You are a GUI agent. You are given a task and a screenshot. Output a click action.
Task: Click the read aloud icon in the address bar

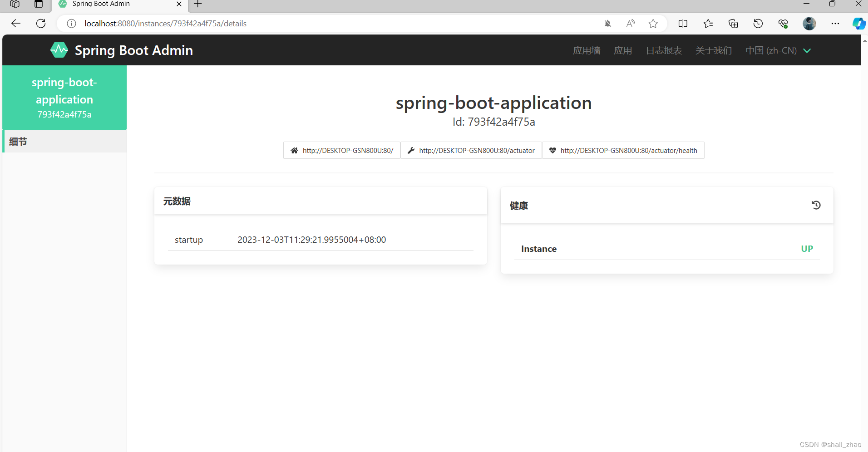click(x=630, y=24)
